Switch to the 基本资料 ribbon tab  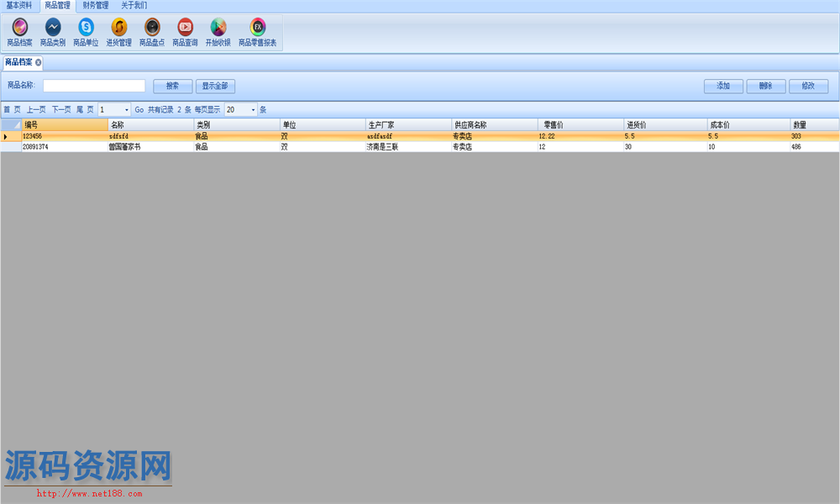point(18,5)
